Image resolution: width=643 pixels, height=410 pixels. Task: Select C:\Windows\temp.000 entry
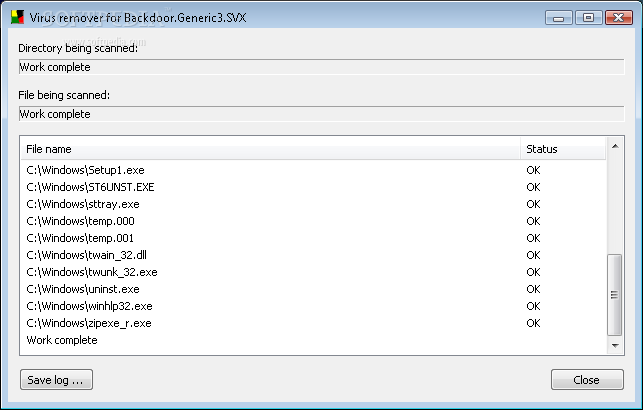[x=80, y=221]
